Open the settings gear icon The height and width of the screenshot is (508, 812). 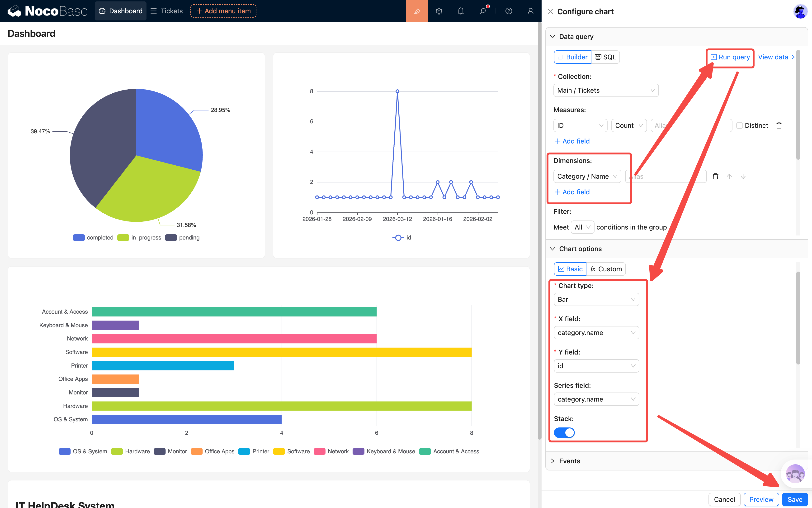(439, 11)
